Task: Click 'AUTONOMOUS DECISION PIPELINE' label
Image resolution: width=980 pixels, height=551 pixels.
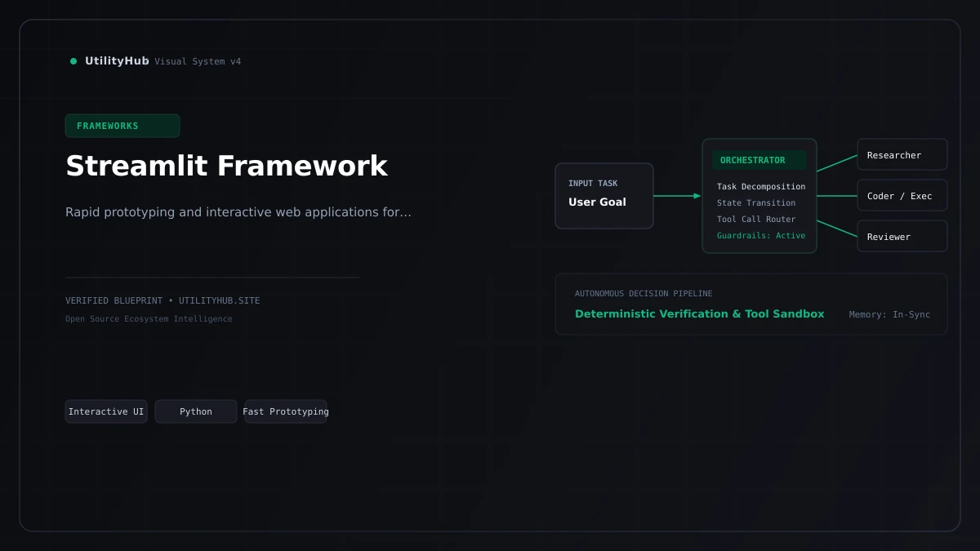Action: (x=644, y=294)
